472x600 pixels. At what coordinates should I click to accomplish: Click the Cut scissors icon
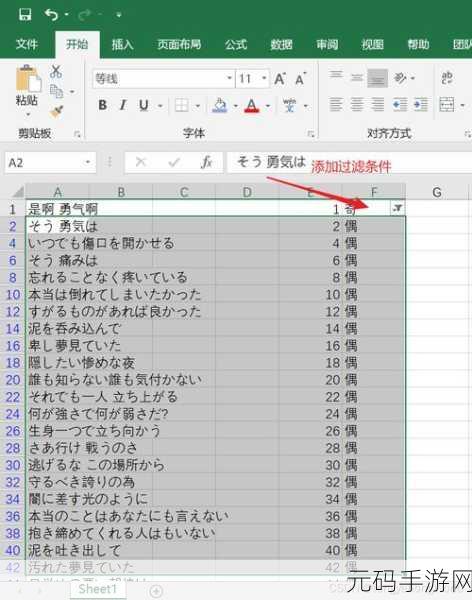click(x=56, y=71)
